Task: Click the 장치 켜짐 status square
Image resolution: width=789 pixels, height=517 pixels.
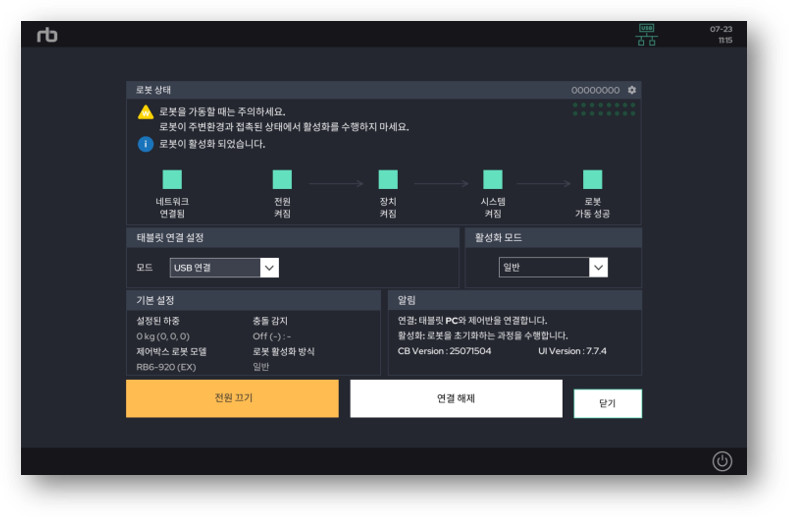Action: click(388, 180)
